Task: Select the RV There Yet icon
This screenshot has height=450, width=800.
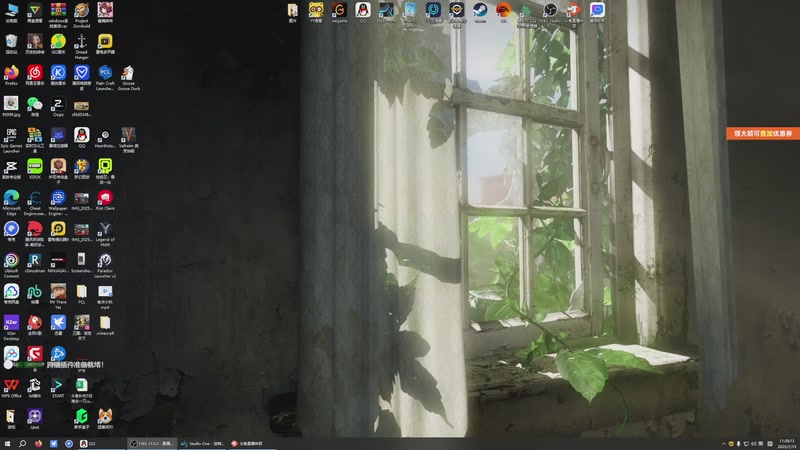Action: (x=58, y=295)
